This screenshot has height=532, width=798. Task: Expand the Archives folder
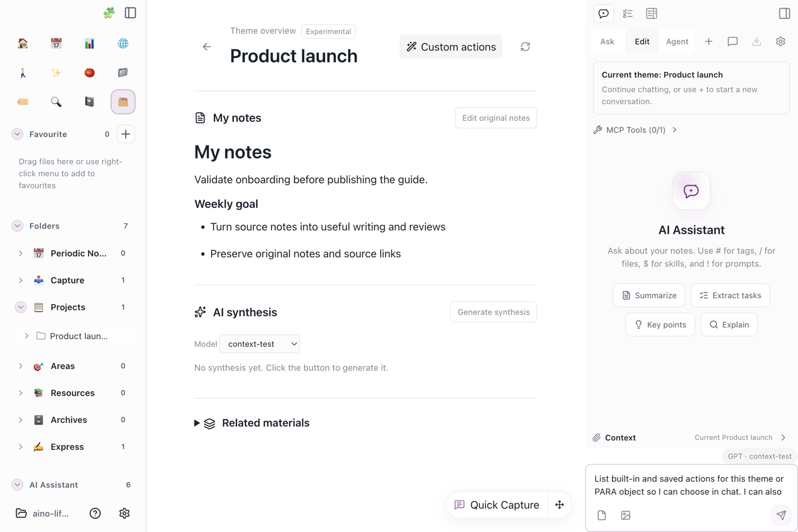21,420
